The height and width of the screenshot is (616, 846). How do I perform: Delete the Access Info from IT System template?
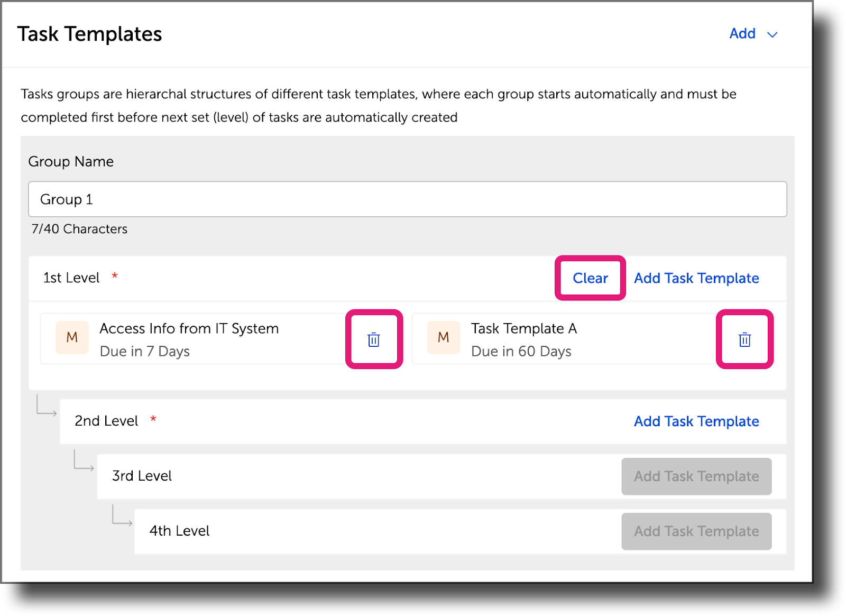tap(374, 339)
